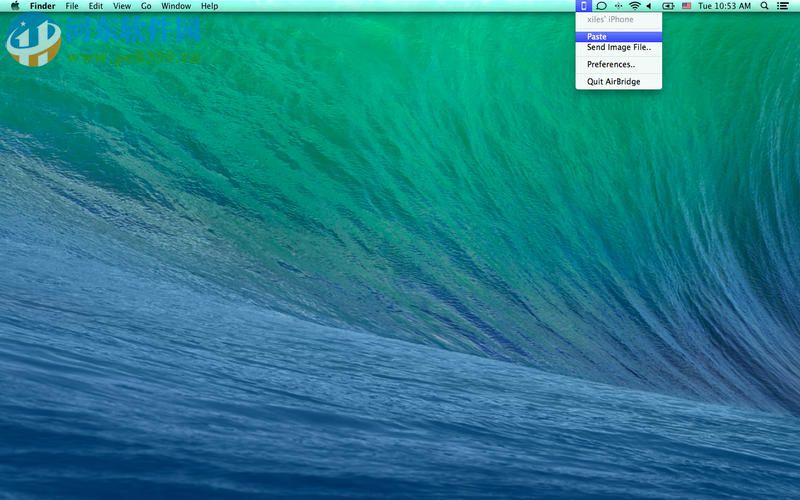
Task: Click the four-arrow status icon beside Wi-Fi
Action: 618,6
